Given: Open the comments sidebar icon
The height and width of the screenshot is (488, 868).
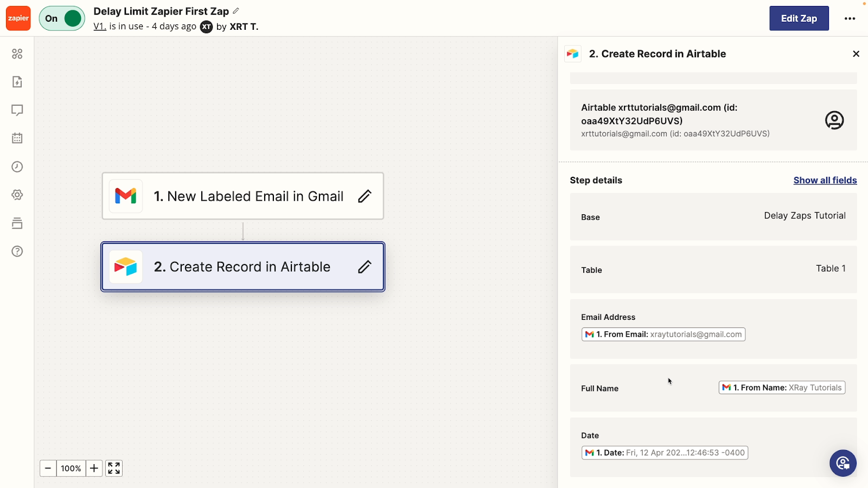Looking at the screenshot, I should click(17, 110).
